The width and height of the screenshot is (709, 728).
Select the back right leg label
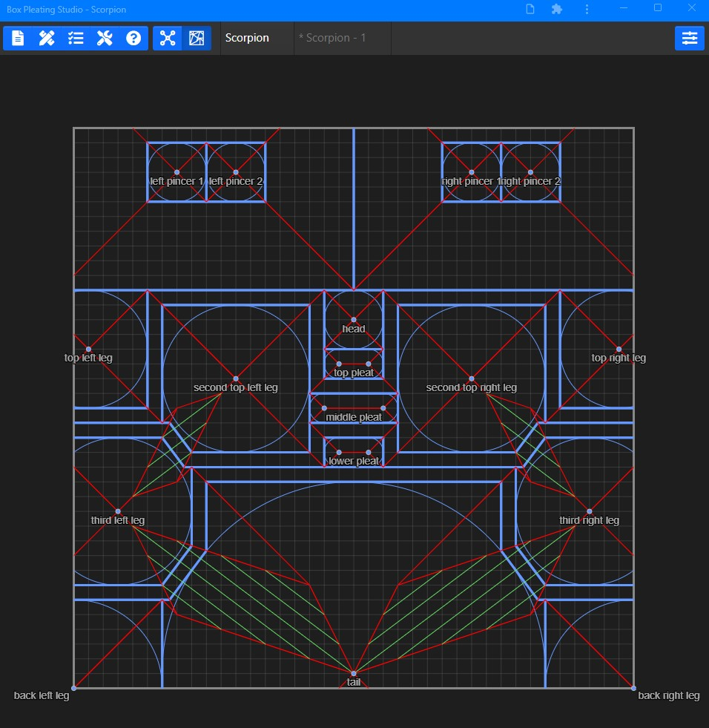pyautogui.click(x=669, y=695)
